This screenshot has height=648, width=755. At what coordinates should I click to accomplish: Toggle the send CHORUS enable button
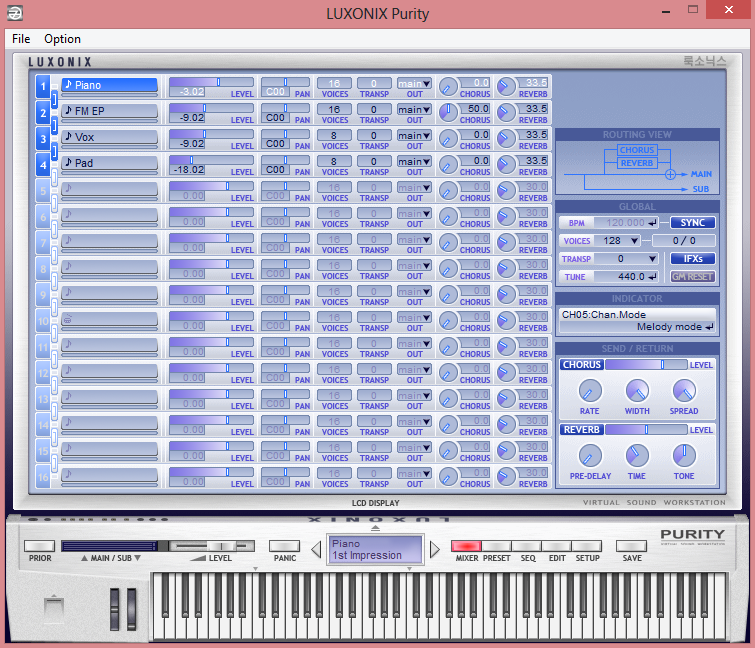tap(582, 364)
